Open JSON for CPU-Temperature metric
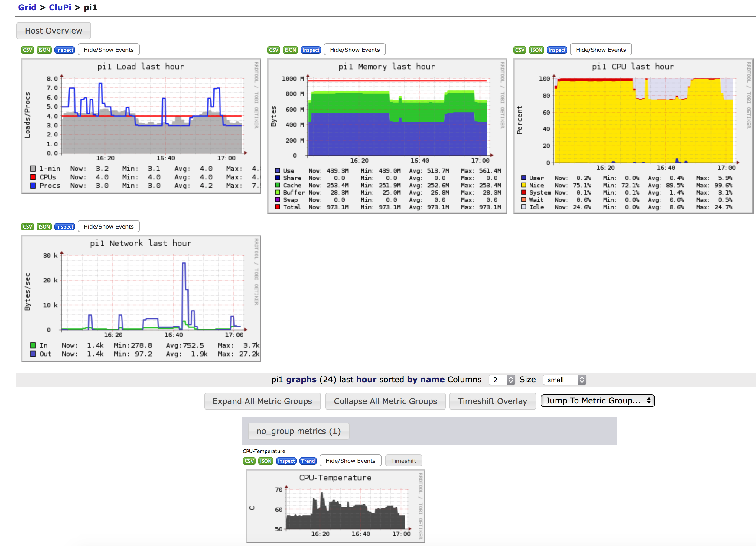Image resolution: width=756 pixels, height=546 pixels. (x=266, y=461)
